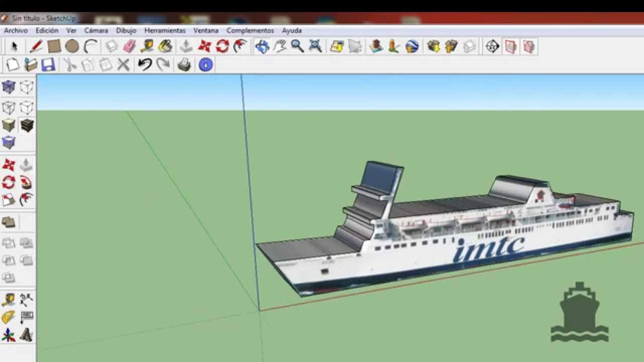Select the Line pencil tool

coord(36,46)
